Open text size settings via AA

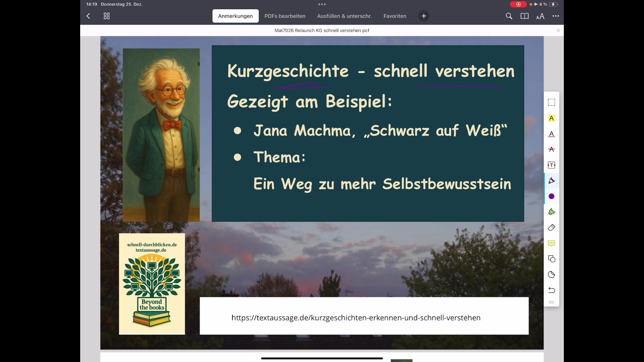pos(540,16)
